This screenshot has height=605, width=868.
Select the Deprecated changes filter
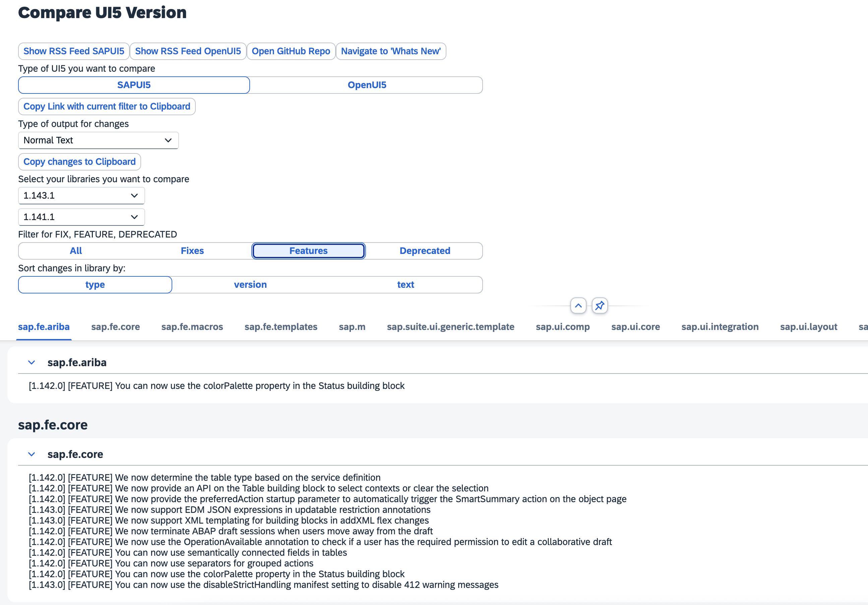coord(425,251)
